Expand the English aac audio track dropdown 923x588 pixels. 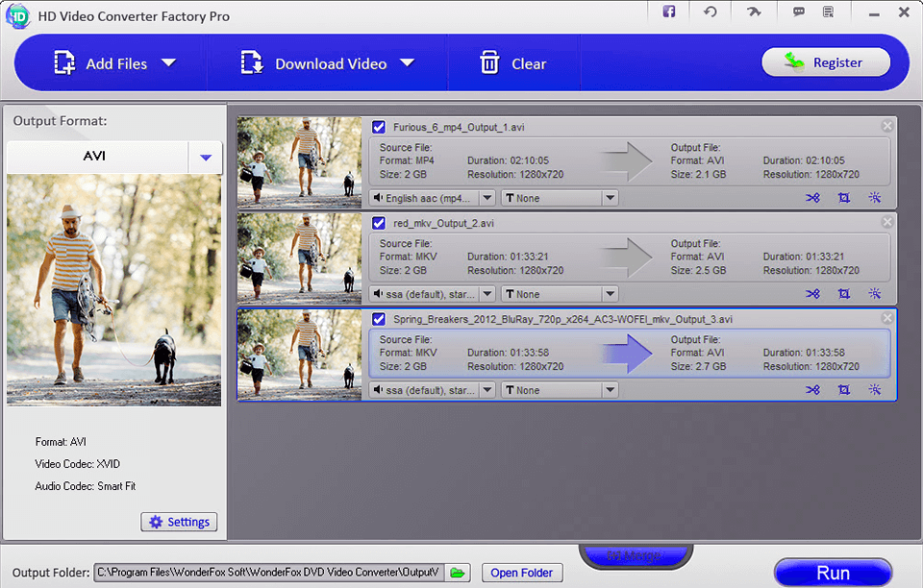(486, 198)
